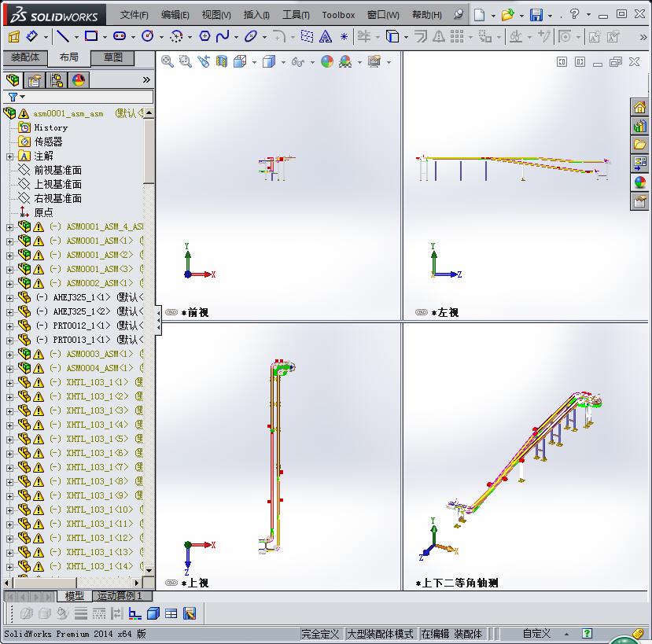The width and height of the screenshot is (652, 644).
Task: Click the New document icon
Action: click(x=480, y=15)
